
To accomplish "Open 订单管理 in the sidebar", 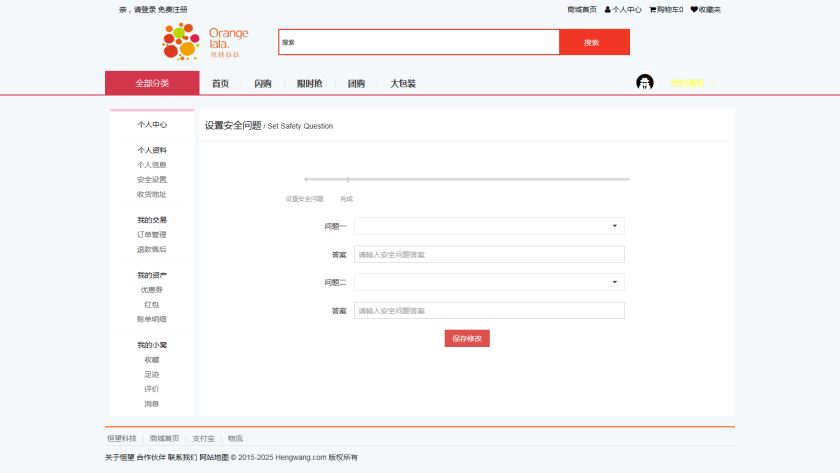I will tap(152, 235).
